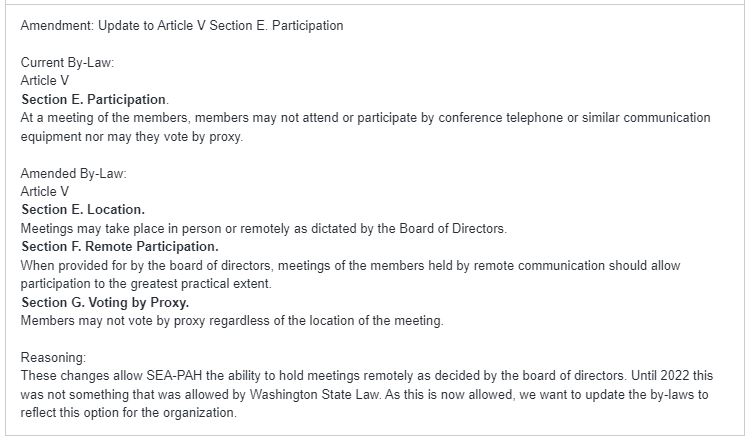This screenshot has height=443, width=753.
Task: Click the bold "Section E. Participation" heading
Action: point(94,99)
